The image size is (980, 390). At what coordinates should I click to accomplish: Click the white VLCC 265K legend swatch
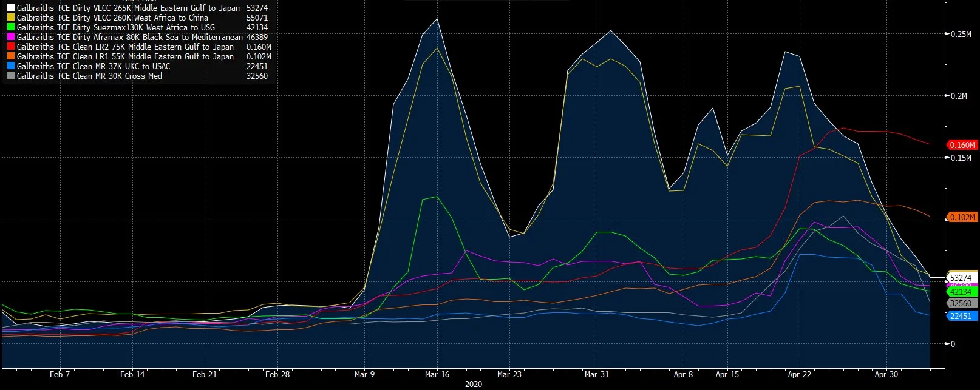10,8
